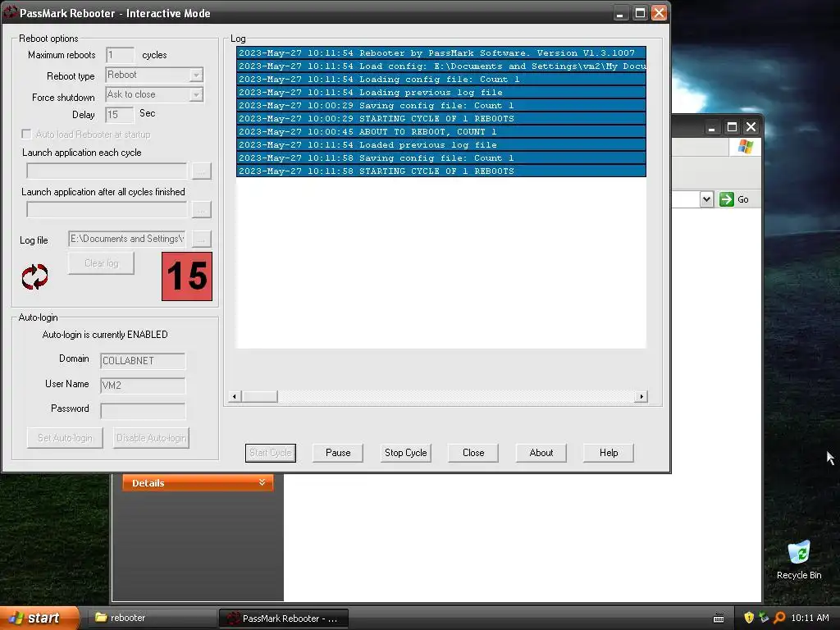Click the log horizontal scrollbar thumb
The width and height of the screenshot is (840, 630).
259,396
